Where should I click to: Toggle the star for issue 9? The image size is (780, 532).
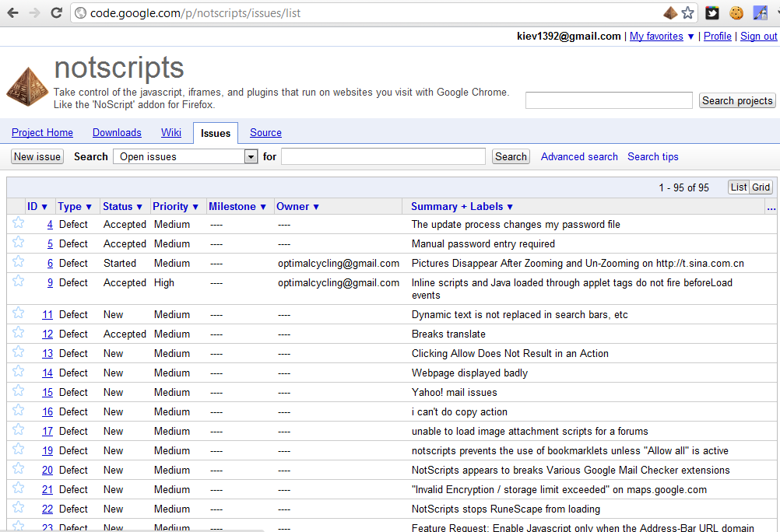tap(18, 282)
